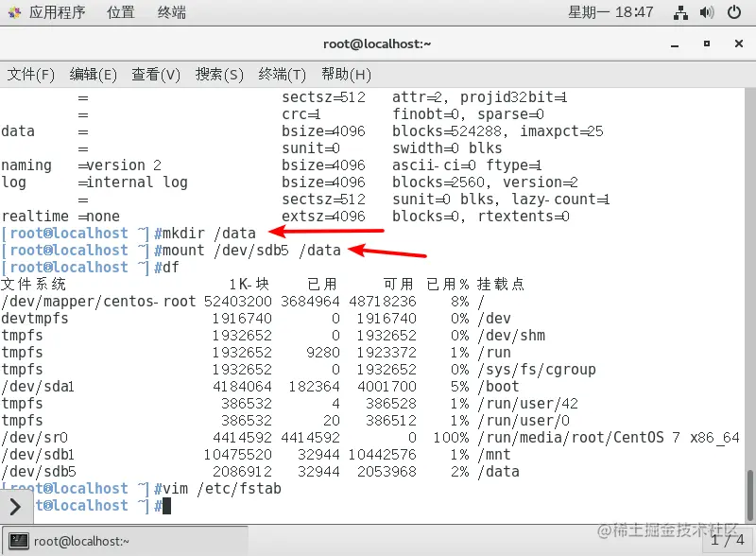This screenshot has height=556, width=756.
Task: Click the realtime =none text
Action: pyautogui.click(x=60, y=217)
